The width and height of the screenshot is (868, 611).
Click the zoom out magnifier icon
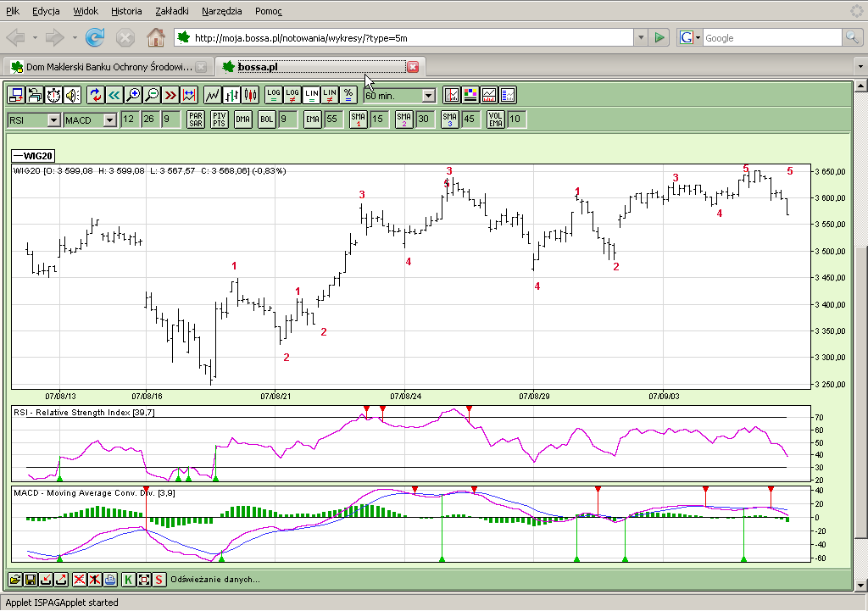point(152,96)
